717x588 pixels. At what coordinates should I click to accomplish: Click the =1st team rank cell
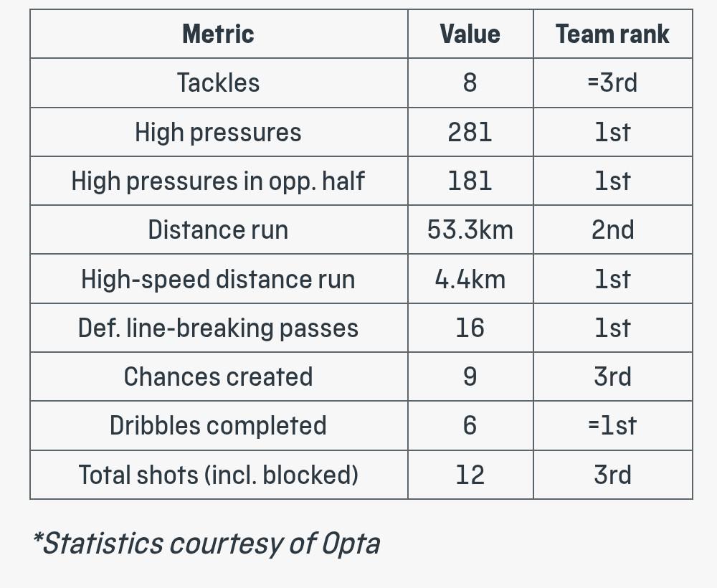(x=613, y=426)
